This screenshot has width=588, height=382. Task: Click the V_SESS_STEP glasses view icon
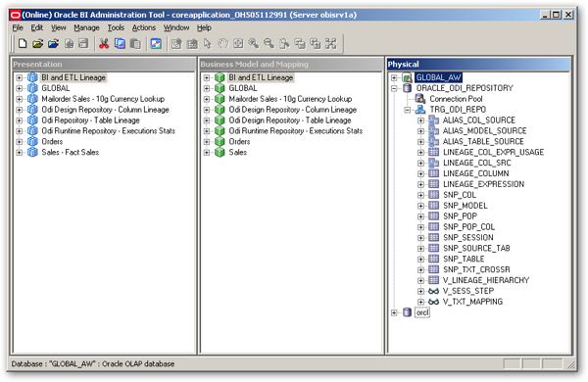coord(433,291)
